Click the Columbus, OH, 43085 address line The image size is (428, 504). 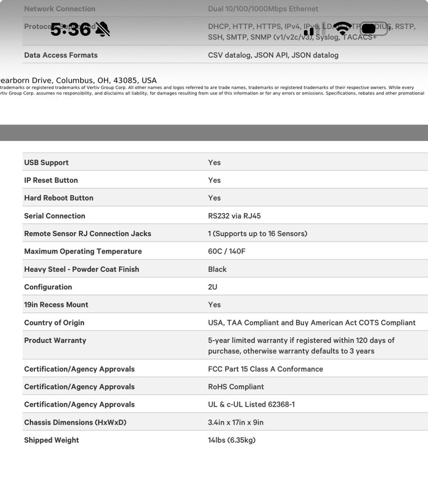point(78,80)
